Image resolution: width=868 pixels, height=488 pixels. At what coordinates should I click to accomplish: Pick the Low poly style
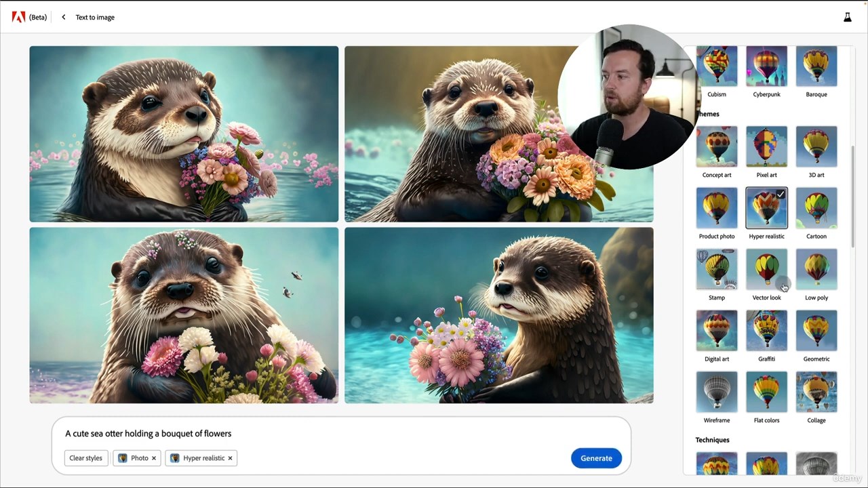pos(816,269)
